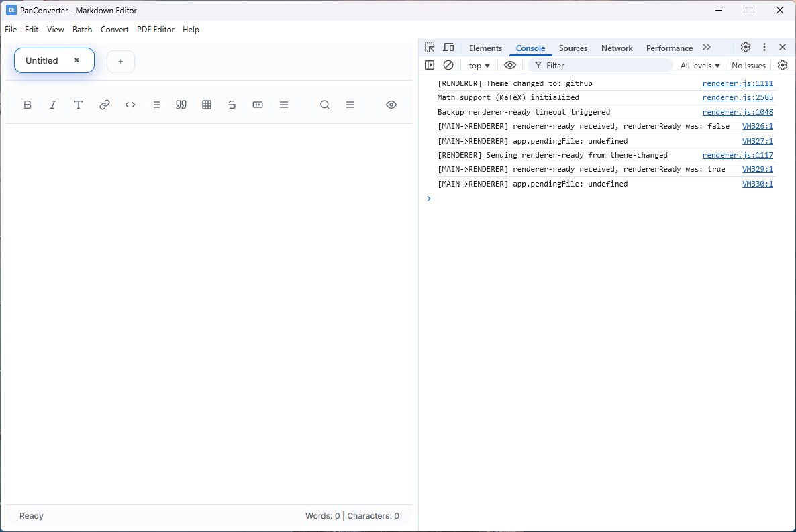796x532 pixels.
Task: Open the Edit menu
Action: tap(32, 30)
